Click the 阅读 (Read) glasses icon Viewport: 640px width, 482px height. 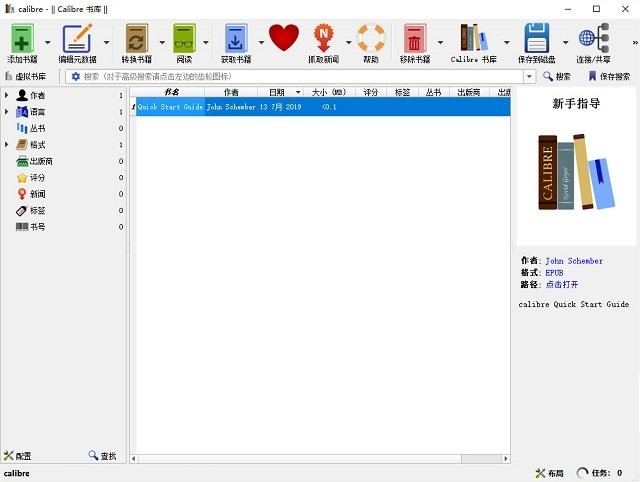184,39
